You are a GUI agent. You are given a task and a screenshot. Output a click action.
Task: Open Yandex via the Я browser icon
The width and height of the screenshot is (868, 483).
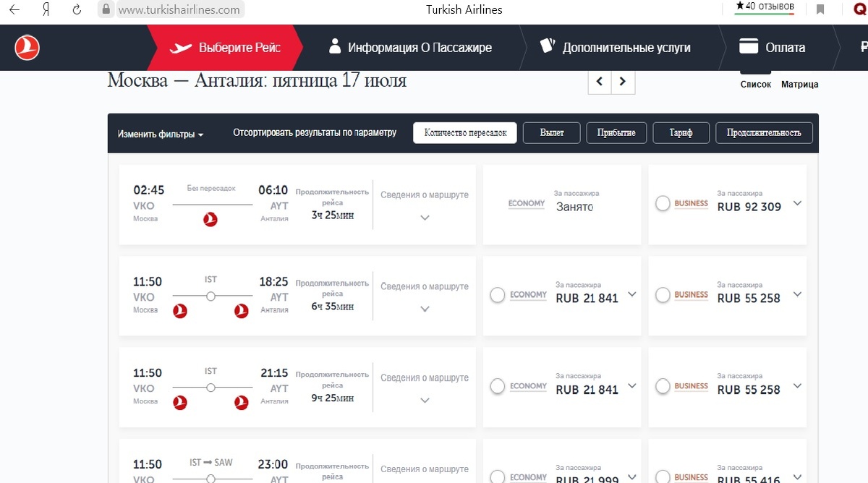click(46, 9)
